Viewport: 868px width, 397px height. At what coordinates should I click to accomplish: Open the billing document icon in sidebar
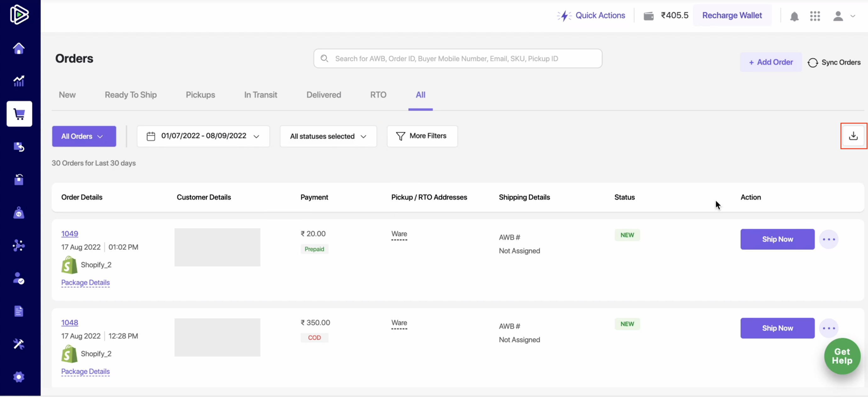pos(19,311)
